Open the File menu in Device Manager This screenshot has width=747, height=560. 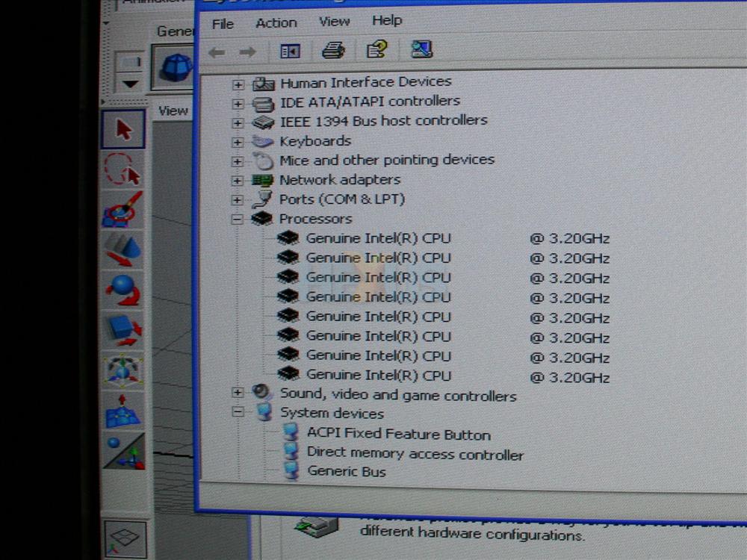click(x=223, y=24)
